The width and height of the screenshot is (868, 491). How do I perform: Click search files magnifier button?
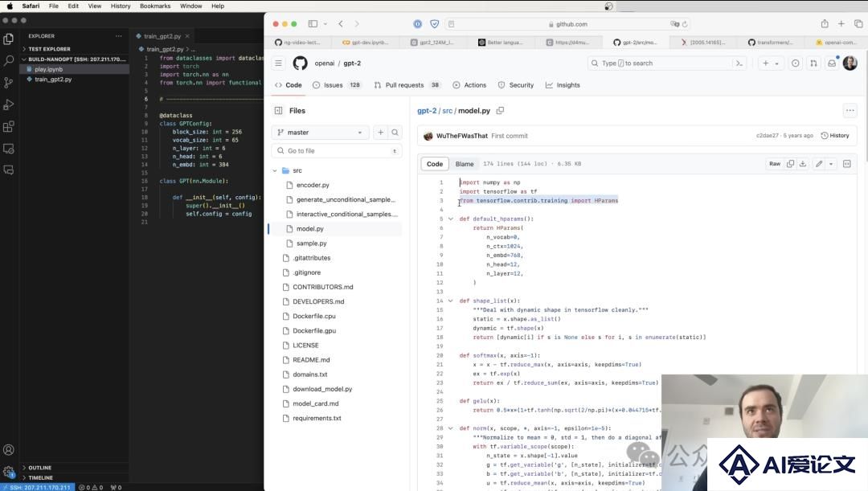tap(395, 133)
